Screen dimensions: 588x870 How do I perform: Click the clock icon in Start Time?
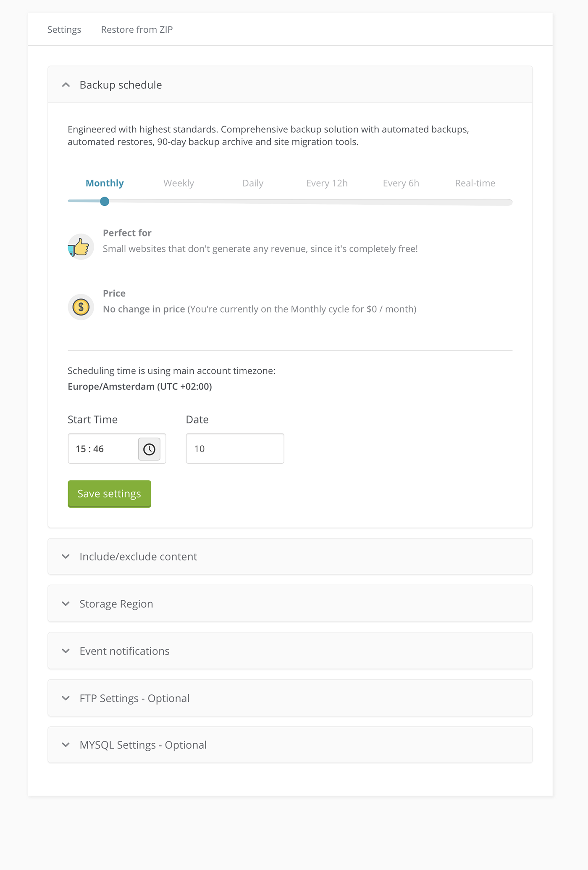[149, 449]
